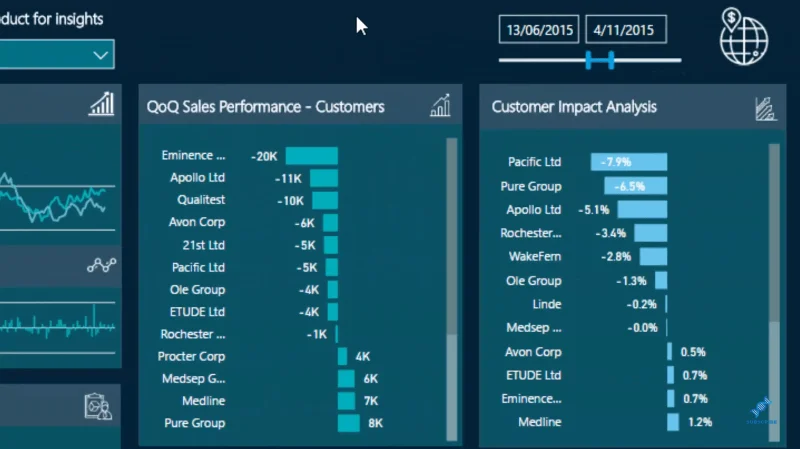Select the Pure Group bar at 8K
The image size is (800, 449).
(x=348, y=423)
